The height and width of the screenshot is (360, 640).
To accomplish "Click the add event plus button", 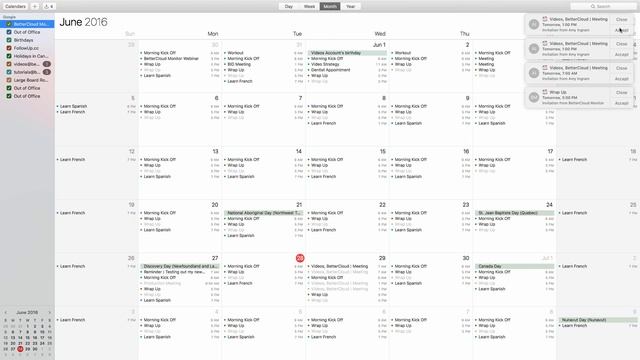I will tap(35, 7).
